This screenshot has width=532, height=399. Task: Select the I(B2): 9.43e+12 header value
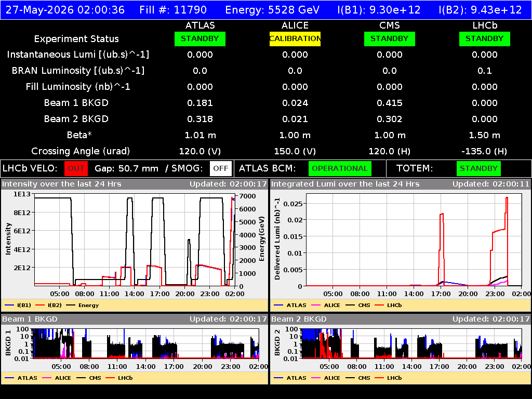480,10
